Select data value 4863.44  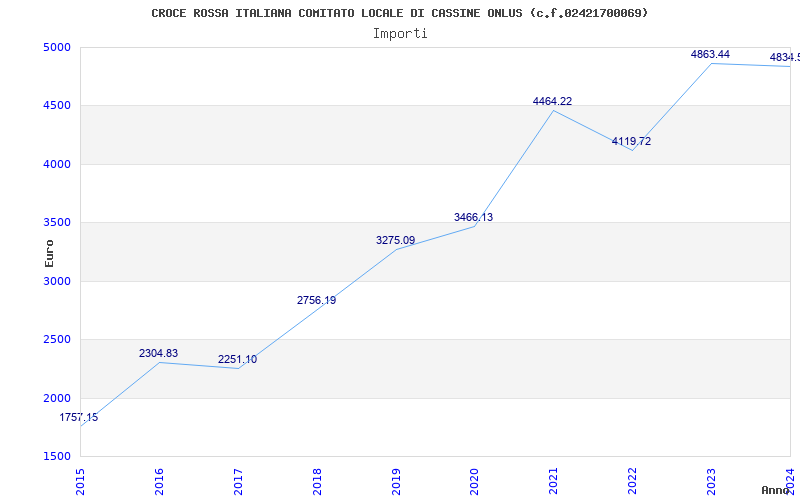click(710, 54)
